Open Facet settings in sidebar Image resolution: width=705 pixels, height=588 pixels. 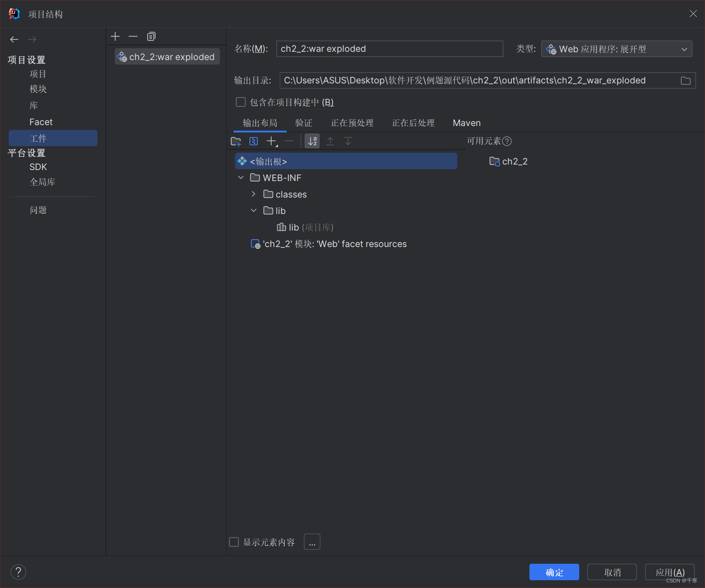41,122
